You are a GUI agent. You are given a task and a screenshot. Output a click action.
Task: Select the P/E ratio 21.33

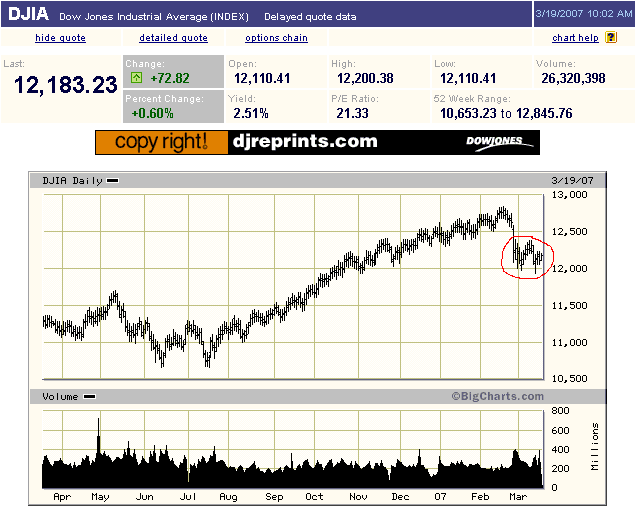(352, 113)
